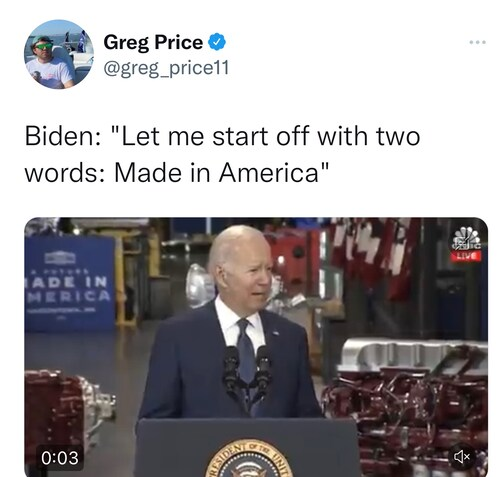Viewport: 500px width, 477px height.
Task: Open the Greg Price display name link
Action: (x=153, y=43)
